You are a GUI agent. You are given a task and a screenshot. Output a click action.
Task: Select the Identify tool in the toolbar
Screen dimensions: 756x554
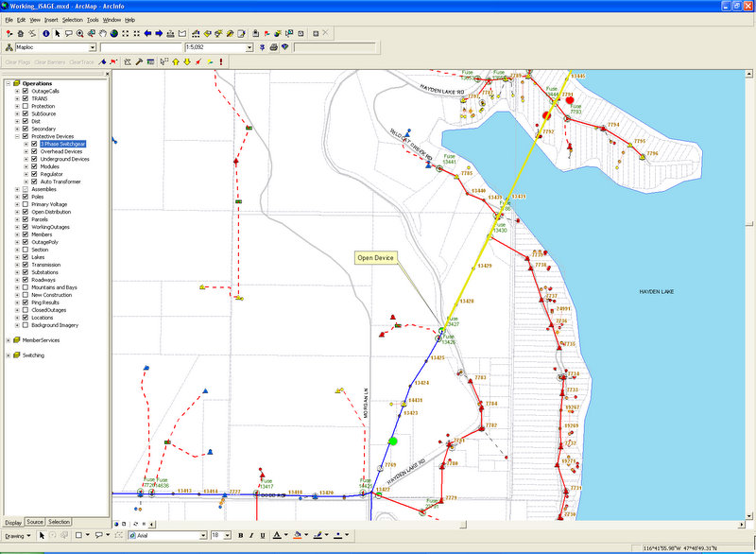pos(46,33)
